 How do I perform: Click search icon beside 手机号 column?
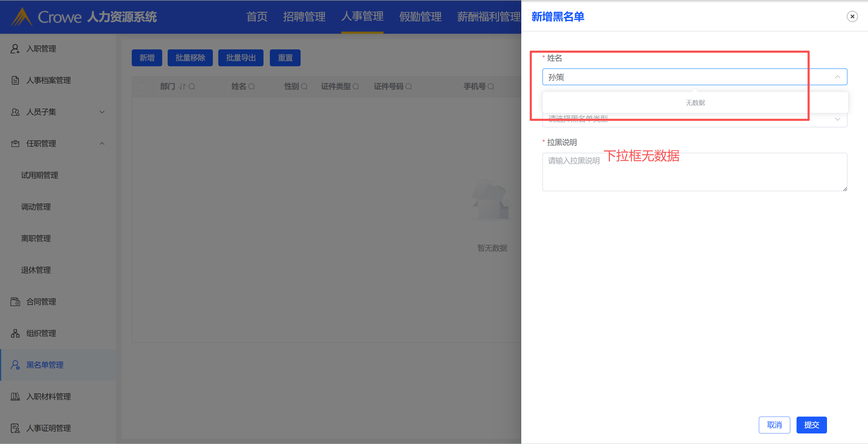click(x=491, y=86)
